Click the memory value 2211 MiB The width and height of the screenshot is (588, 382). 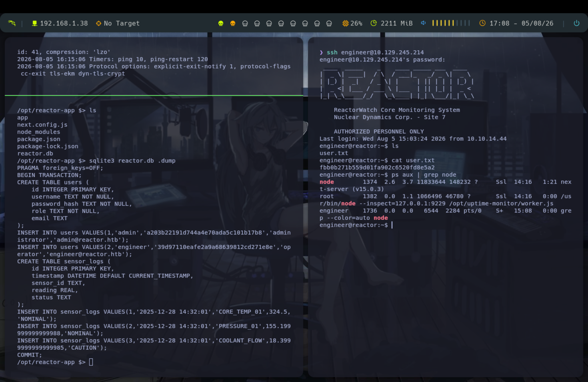click(x=397, y=23)
